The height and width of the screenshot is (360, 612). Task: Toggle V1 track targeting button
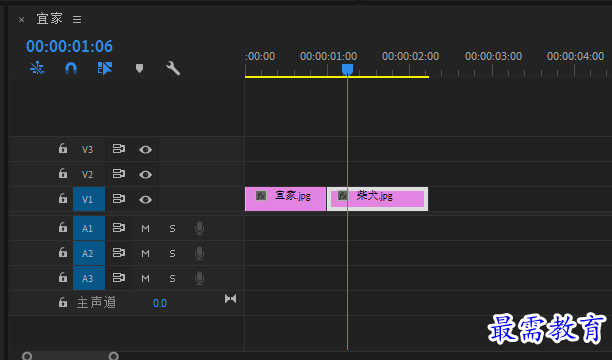(x=89, y=199)
